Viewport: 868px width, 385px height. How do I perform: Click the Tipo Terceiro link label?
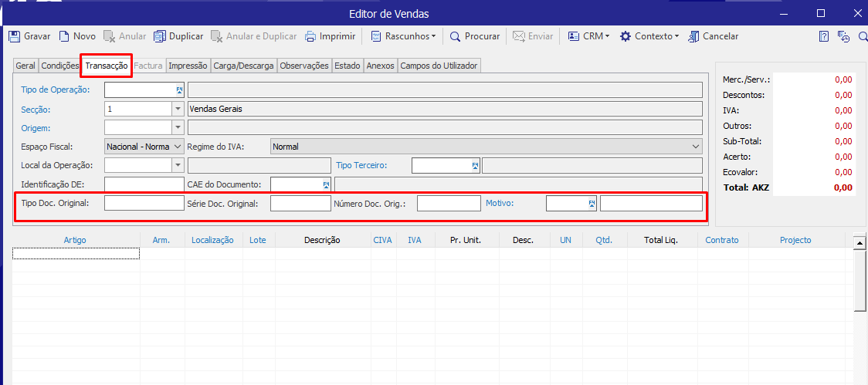(361, 165)
